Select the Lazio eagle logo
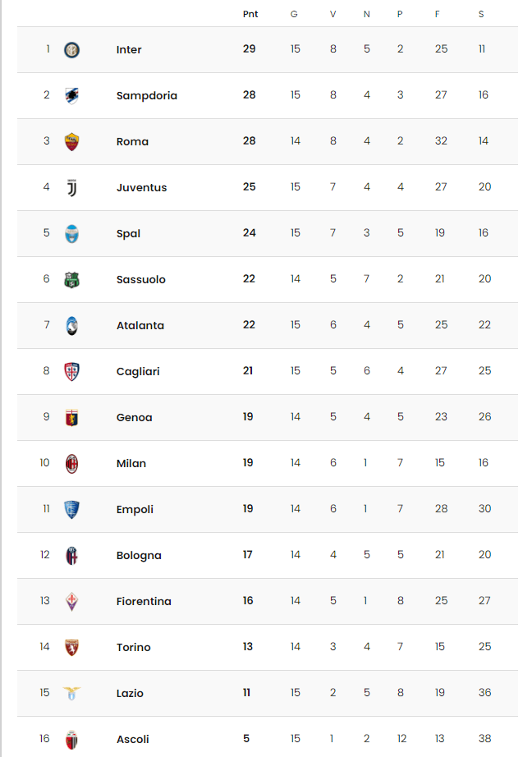The width and height of the screenshot is (532, 757). click(71, 693)
